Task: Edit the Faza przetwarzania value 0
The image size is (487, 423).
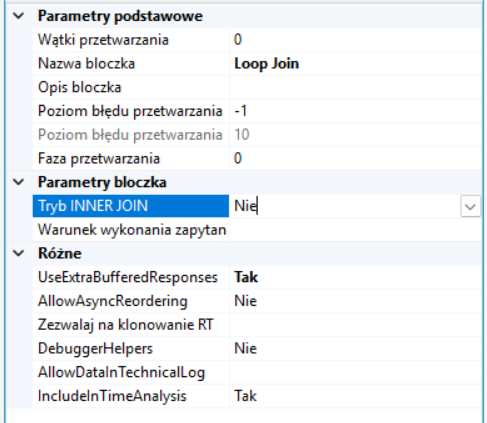Action: click(x=355, y=158)
